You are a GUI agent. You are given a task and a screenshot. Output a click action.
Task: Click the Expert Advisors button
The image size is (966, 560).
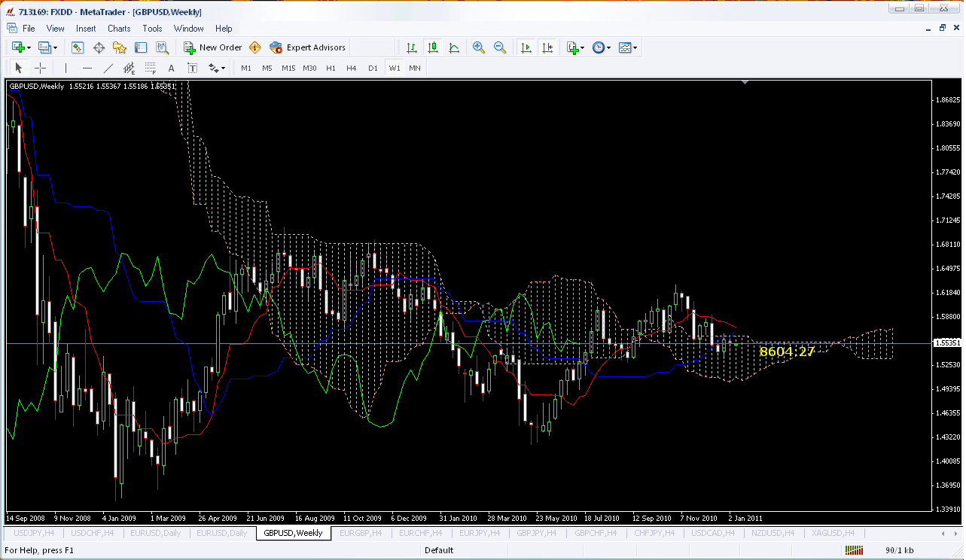[x=308, y=47]
